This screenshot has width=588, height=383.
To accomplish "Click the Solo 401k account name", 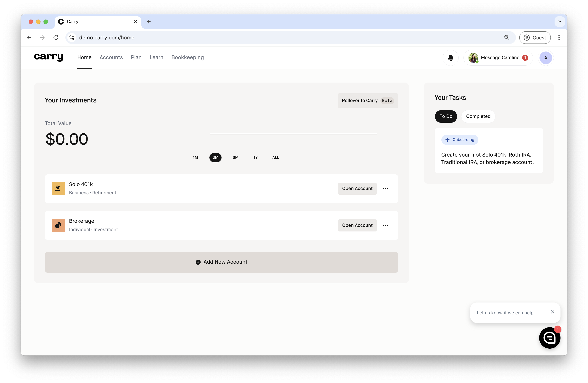I will [x=81, y=184].
